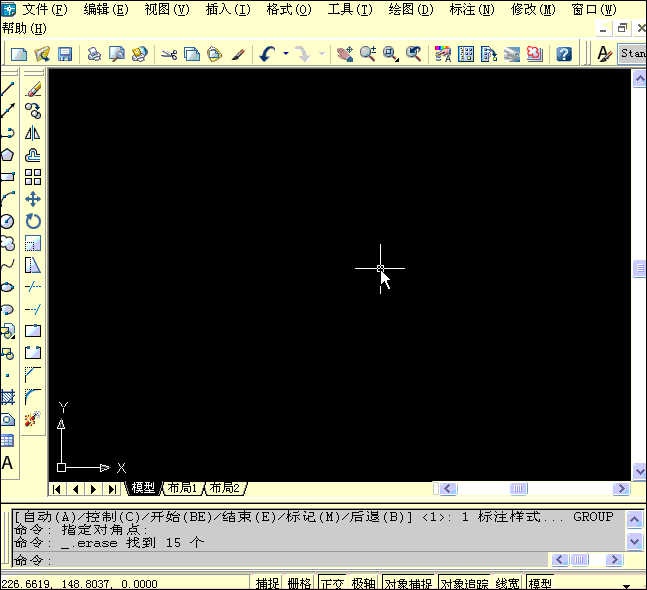Click the horizontal scrollbar thumb
647x590 pixels.
coord(519,489)
